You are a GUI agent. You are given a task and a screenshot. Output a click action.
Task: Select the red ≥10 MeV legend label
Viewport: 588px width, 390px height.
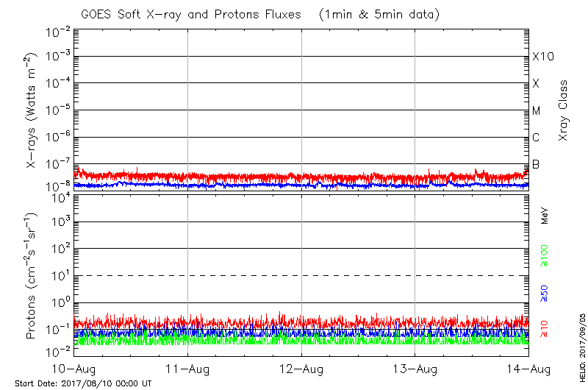pos(545,328)
